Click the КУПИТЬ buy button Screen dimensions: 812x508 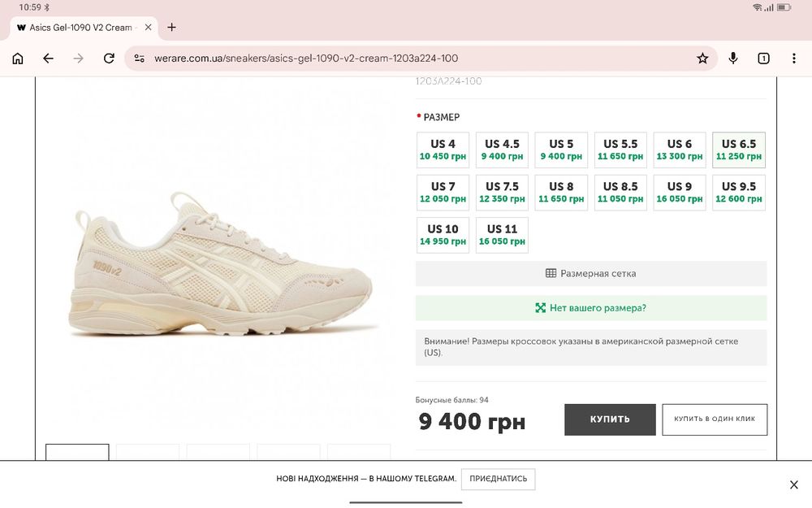point(610,419)
